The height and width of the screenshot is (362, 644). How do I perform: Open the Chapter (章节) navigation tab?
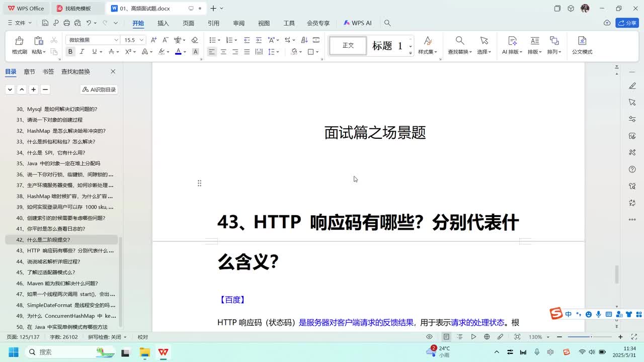click(29, 72)
